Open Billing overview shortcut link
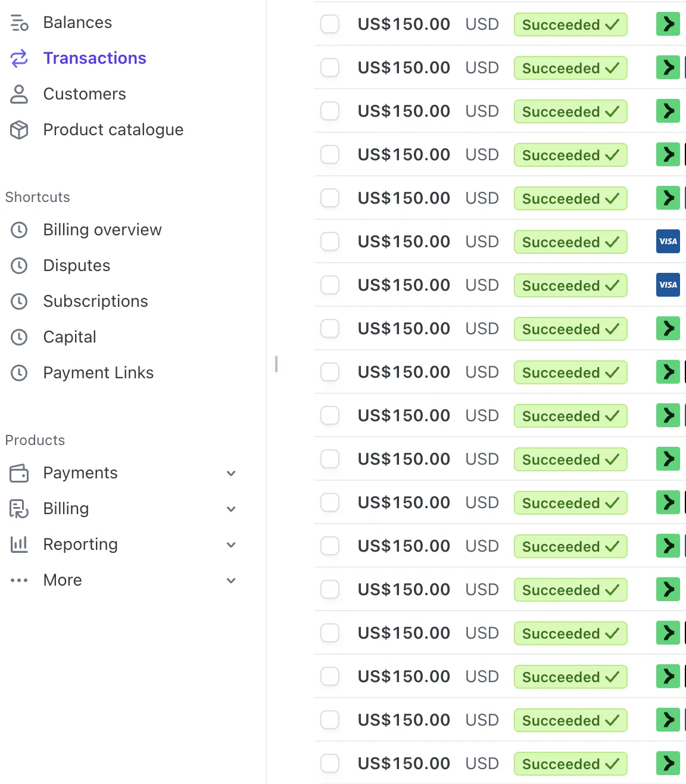The image size is (686, 784). 102,230
